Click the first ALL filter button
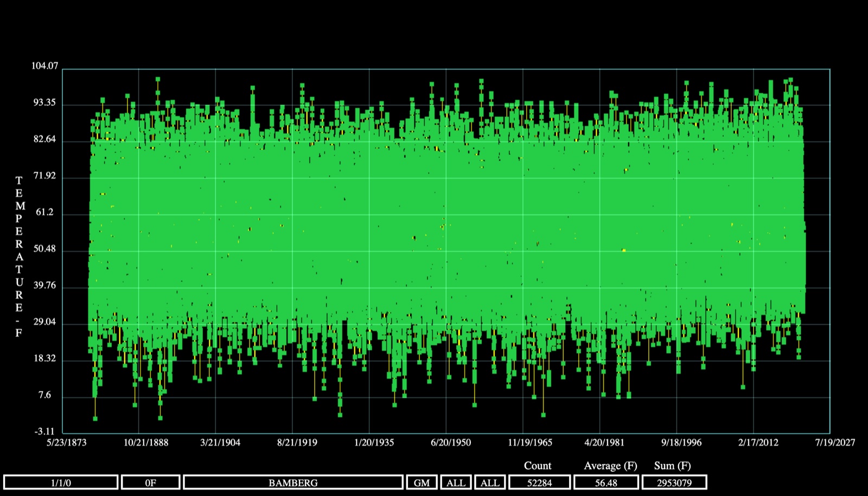The height and width of the screenshot is (496, 868). (456, 482)
